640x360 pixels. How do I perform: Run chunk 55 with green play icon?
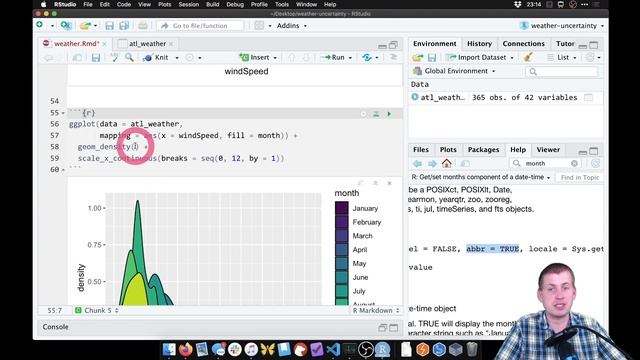click(x=389, y=114)
